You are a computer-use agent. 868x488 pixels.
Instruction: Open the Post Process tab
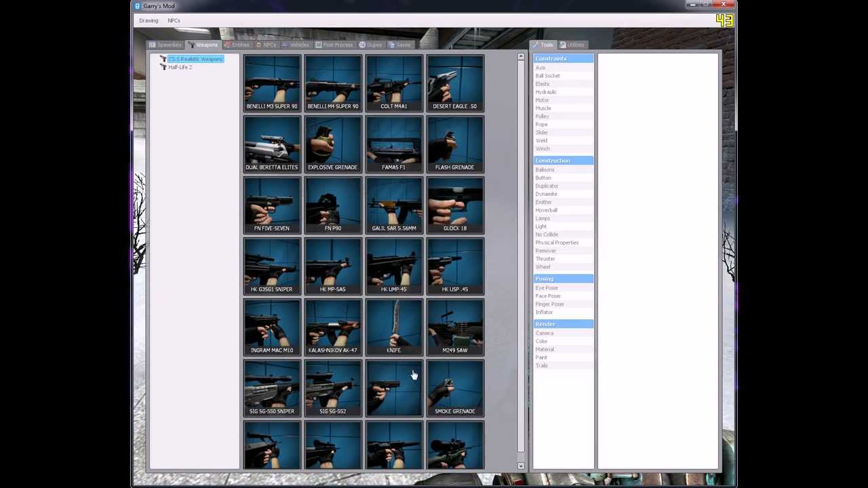(334, 45)
